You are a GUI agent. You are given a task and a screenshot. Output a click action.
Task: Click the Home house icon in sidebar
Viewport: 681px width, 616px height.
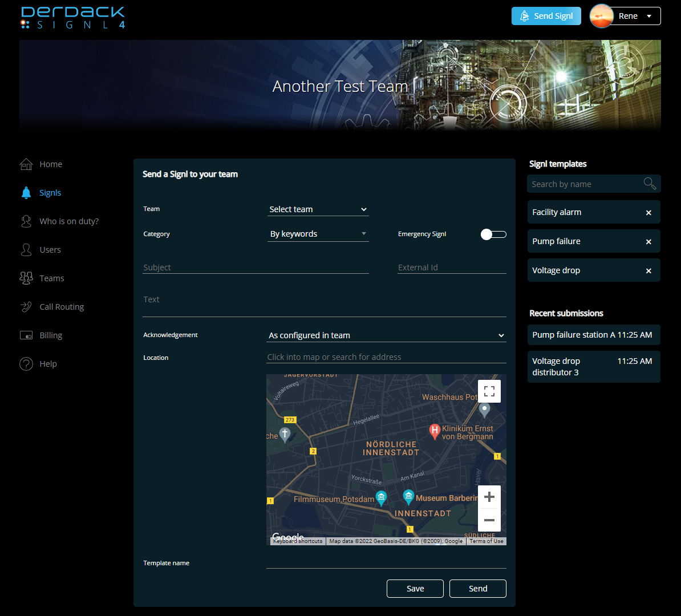click(26, 164)
